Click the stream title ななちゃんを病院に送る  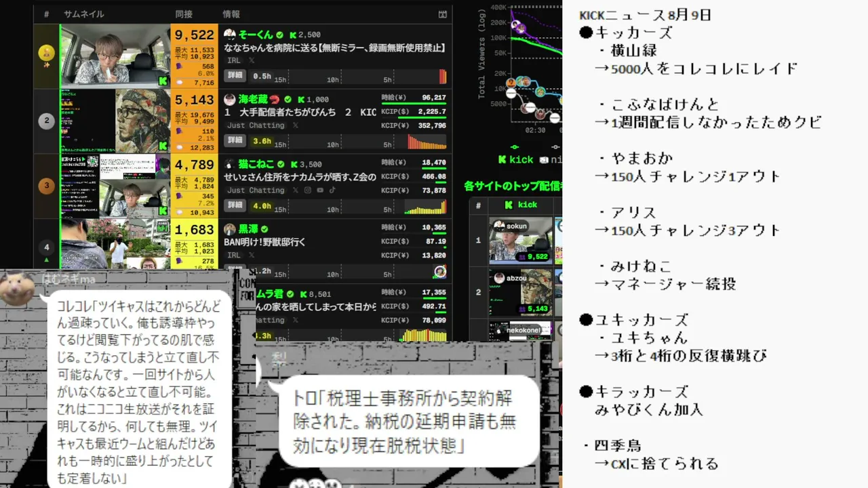[334, 47]
